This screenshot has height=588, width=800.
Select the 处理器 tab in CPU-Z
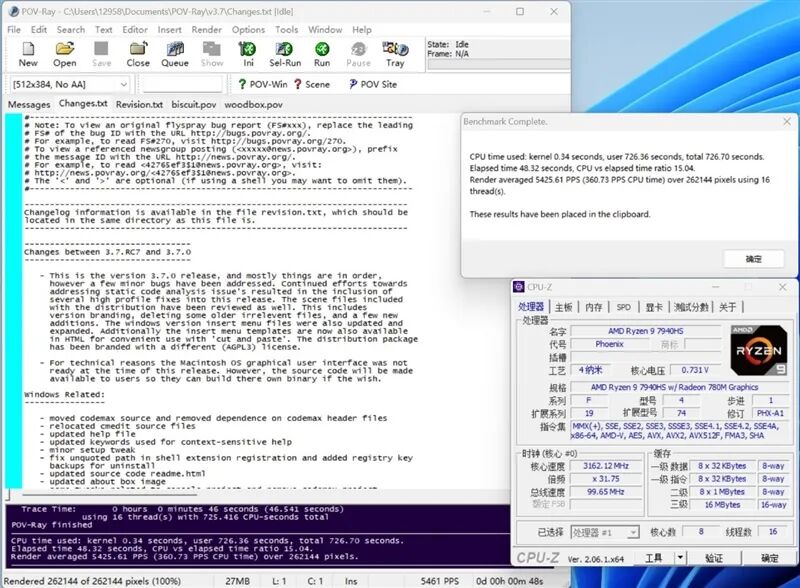click(531, 306)
